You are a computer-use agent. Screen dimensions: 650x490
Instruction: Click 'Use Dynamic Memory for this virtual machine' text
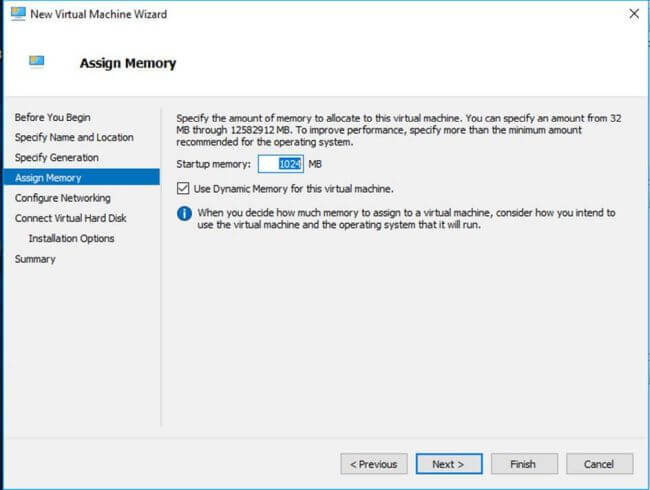(x=293, y=189)
